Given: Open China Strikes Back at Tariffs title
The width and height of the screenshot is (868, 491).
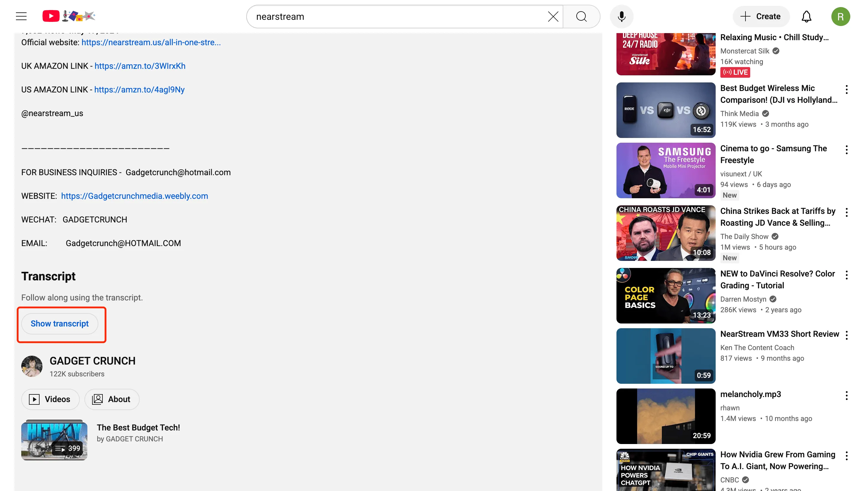Looking at the screenshot, I should (778, 217).
